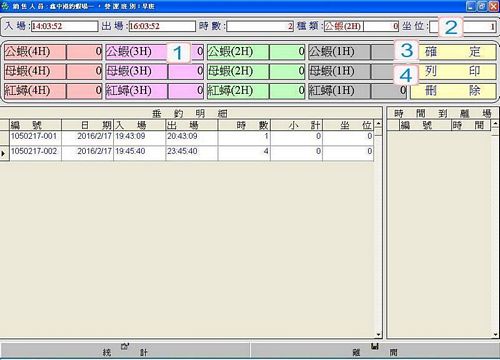The height and width of the screenshot is (360, 500).
Task: Click scroll-down arrow of 時間到離場 panel
Action: tap(495, 334)
